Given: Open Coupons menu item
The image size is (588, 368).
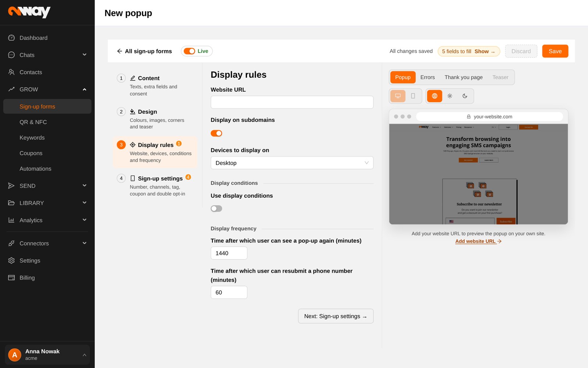Looking at the screenshot, I should pyautogui.click(x=47, y=153).
